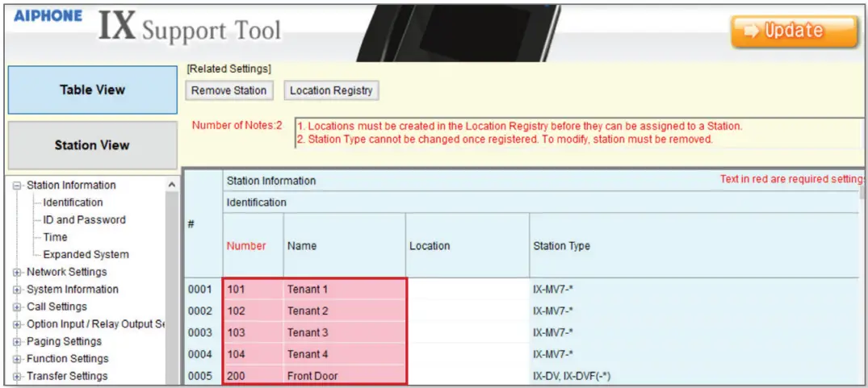Click the number cell 104
The image size is (868, 388).
(x=253, y=354)
